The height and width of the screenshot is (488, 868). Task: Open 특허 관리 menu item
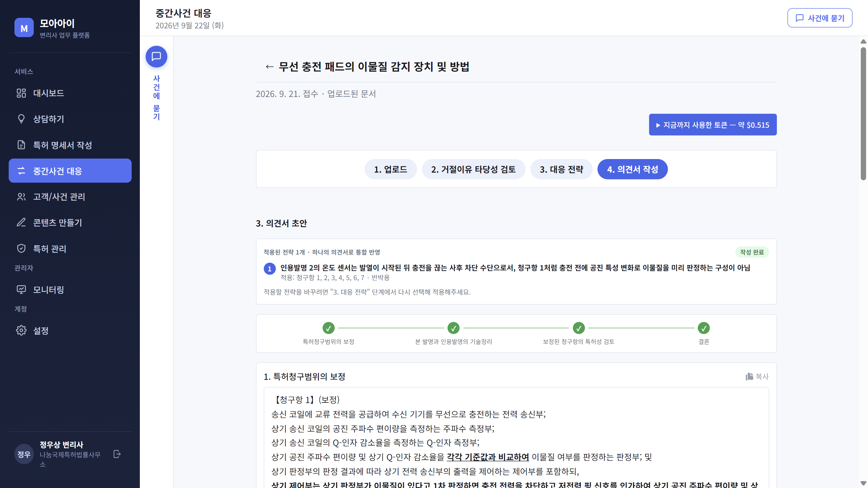[70, 249]
